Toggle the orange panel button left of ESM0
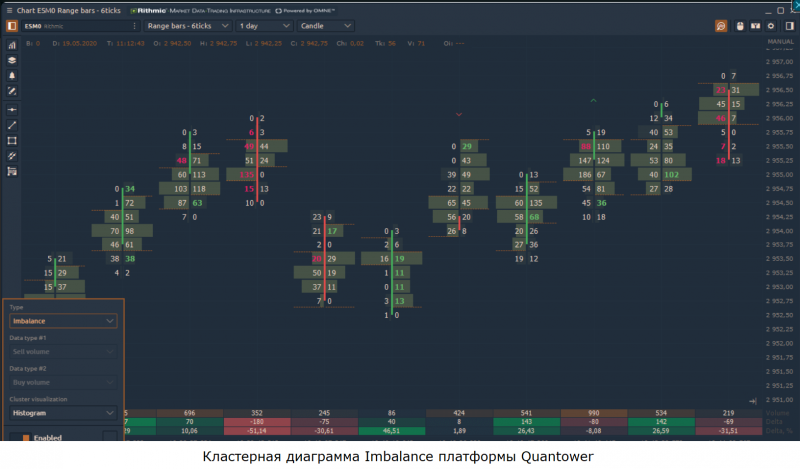 pyautogui.click(x=11, y=25)
